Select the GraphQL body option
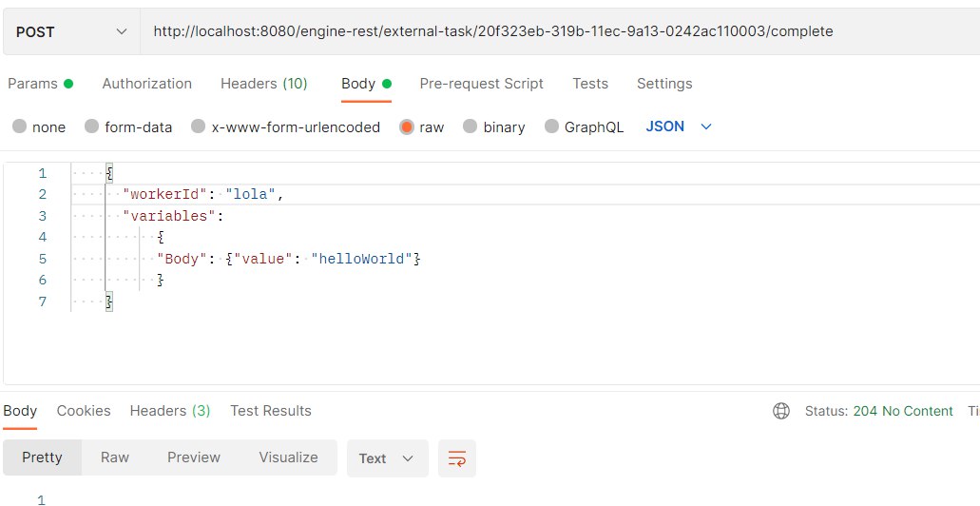980x506 pixels. [x=551, y=126]
